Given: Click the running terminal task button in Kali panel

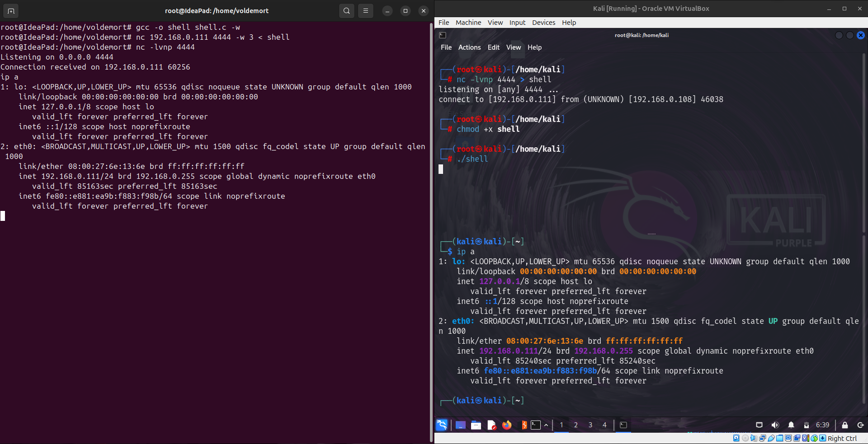Looking at the screenshot, I should point(623,425).
